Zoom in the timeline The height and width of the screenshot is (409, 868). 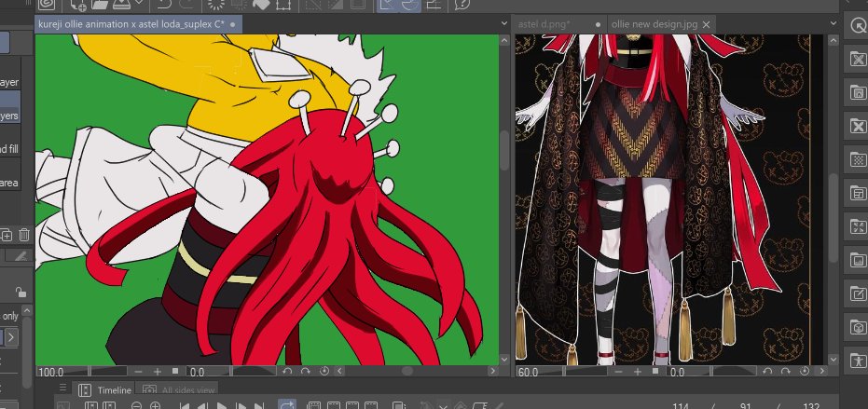coord(156,405)
